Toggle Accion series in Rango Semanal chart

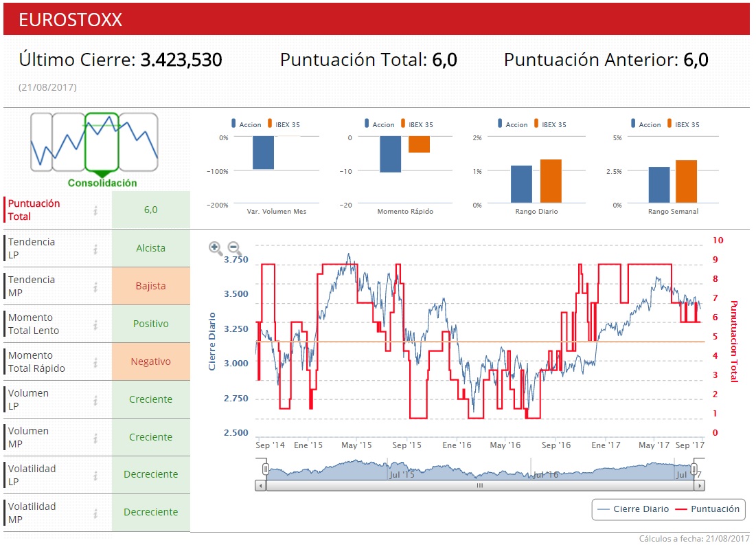(x=646, y=124)
